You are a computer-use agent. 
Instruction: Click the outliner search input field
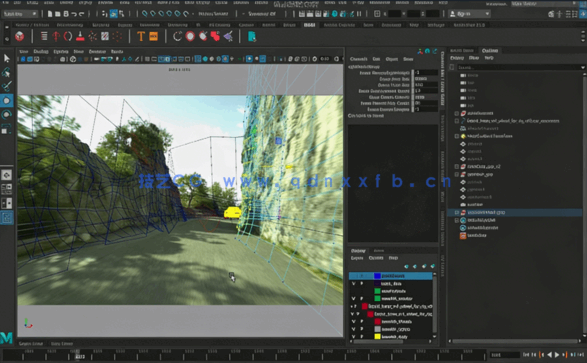click(x=518, y=67)
